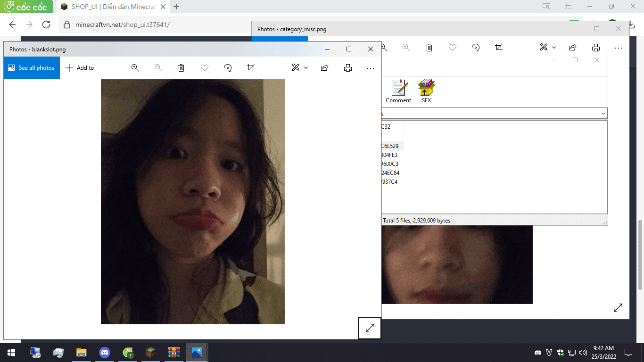Open Discord from the taskbar
644x362 pixels.
coord(105,352)
